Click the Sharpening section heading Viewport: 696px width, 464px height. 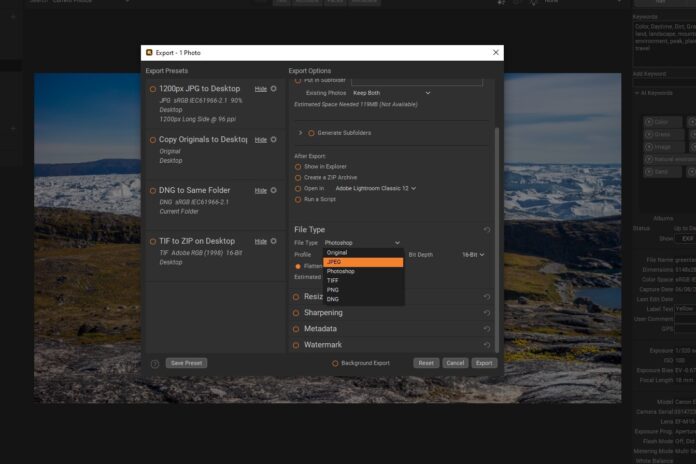(x=323, y=313)
